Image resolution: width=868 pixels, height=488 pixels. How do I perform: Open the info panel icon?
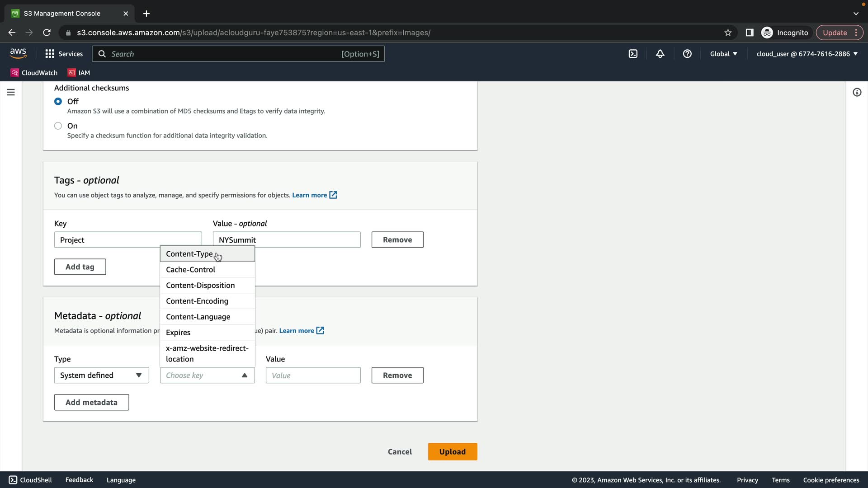click(x=857, y=92)
